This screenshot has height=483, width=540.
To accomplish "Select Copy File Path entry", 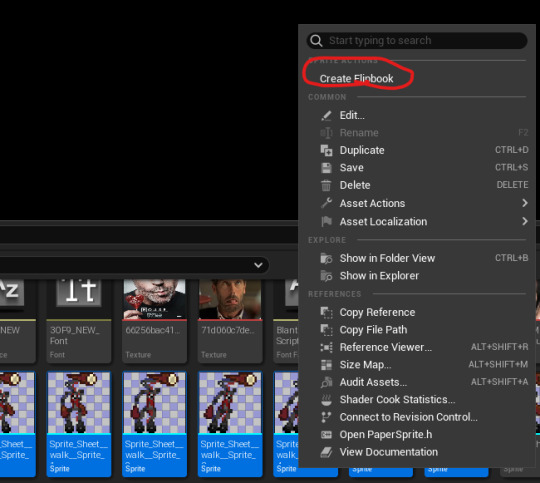I will [373, 330].
